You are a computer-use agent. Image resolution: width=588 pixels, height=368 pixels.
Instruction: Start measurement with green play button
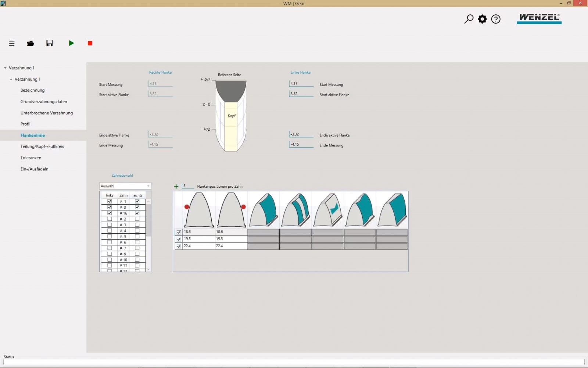point(71,43)
